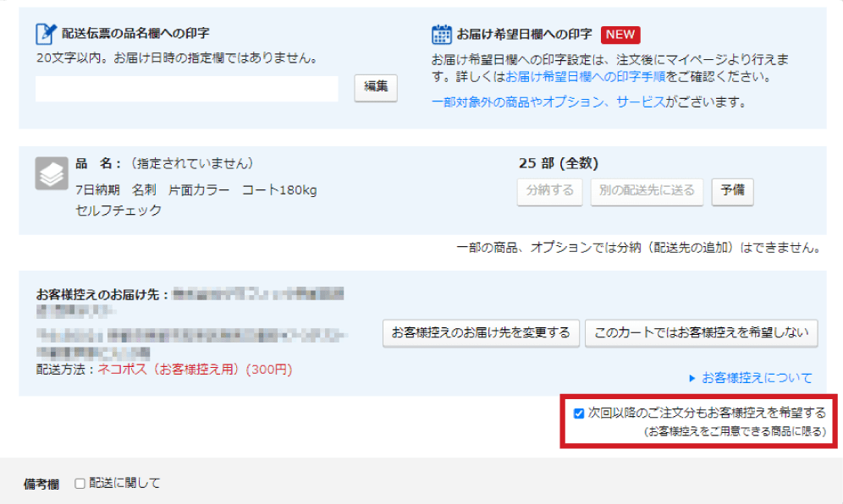The image size is (843, 504).
Task: Click the 分納する button
Action: click(x=549, y=191)
